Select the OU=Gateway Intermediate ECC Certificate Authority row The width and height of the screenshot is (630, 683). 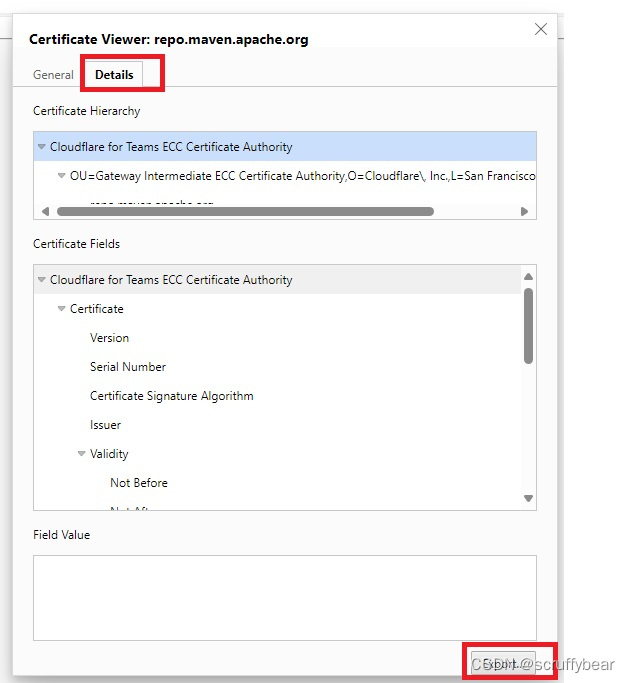(x=285, y=176)
